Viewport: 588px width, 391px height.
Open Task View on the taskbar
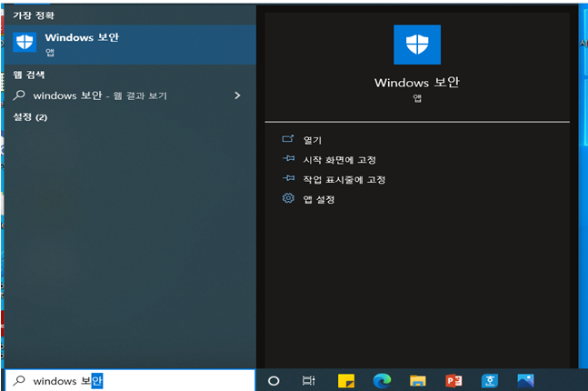click(309, 381)
